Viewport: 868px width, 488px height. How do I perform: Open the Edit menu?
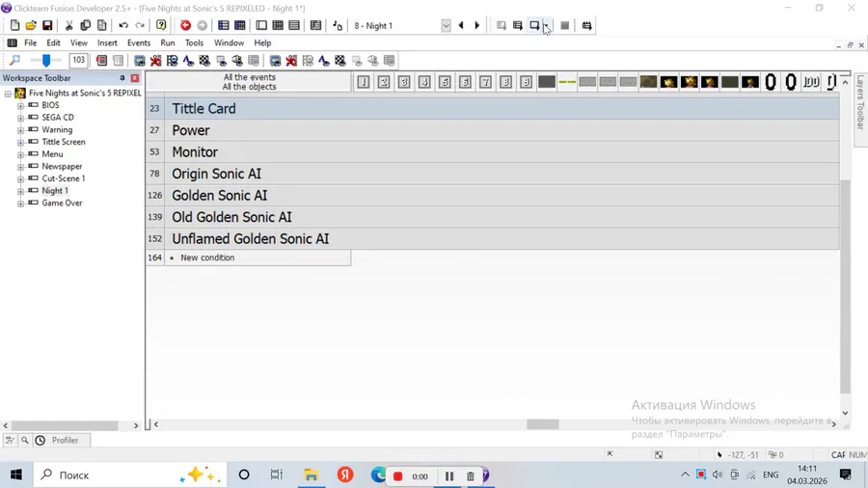click(x=53, y=42)
